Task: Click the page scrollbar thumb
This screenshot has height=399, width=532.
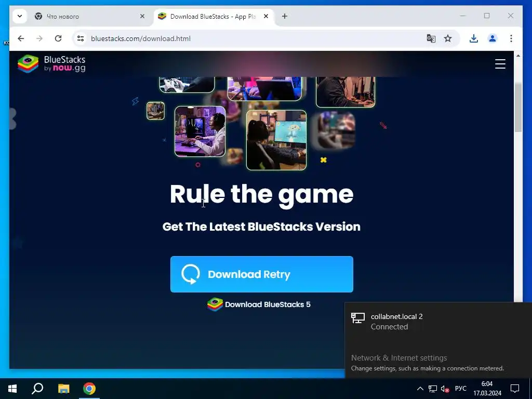Action: point(518,107)
